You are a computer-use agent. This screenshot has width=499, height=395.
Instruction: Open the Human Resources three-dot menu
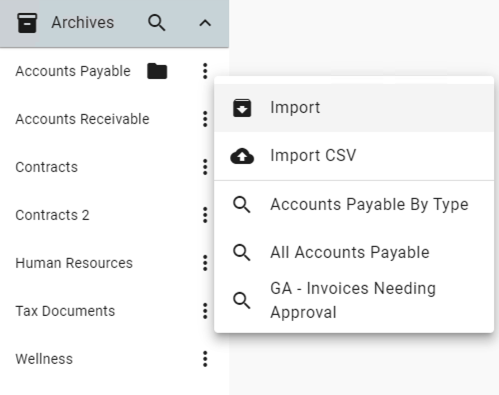205,263
